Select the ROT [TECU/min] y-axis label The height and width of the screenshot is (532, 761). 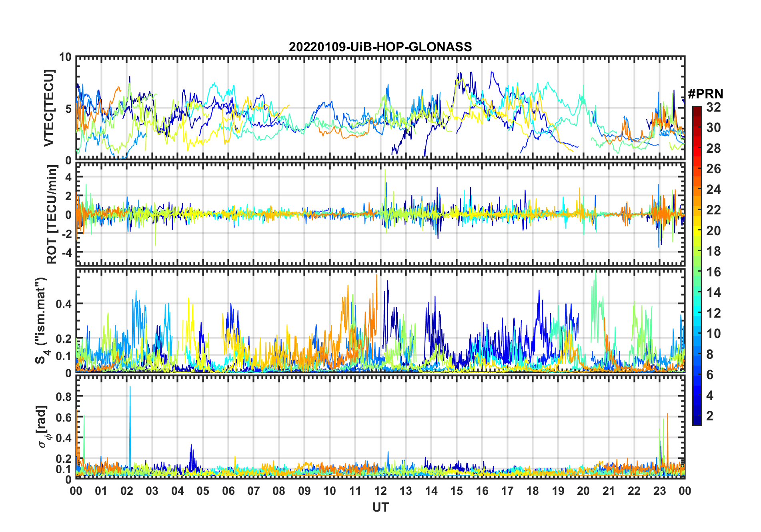(52, 214)
